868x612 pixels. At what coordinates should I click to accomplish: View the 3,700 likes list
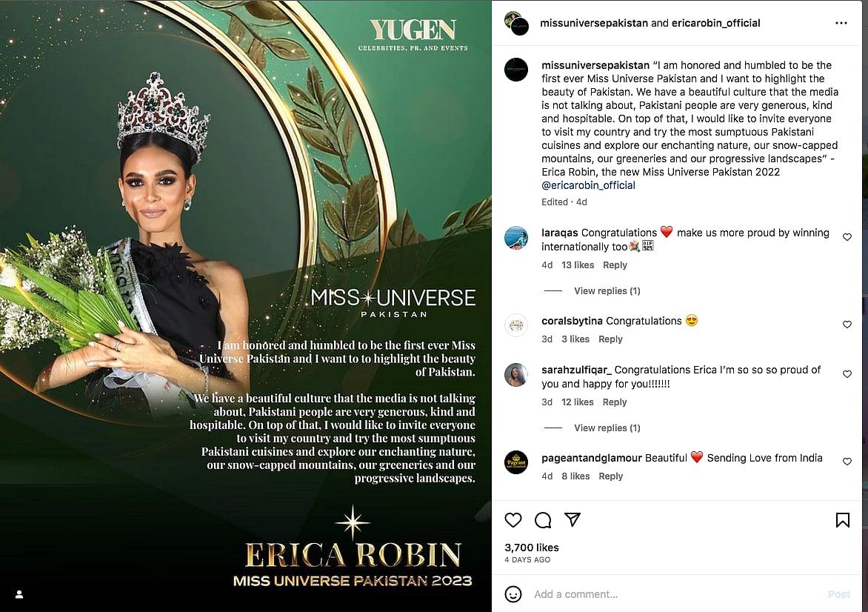point(532,548)
